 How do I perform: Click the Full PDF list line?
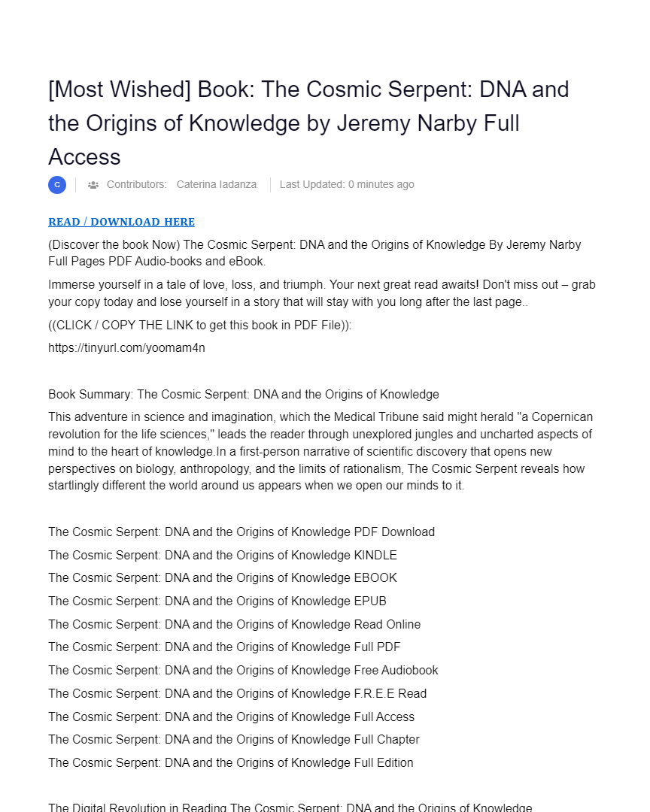224,647
